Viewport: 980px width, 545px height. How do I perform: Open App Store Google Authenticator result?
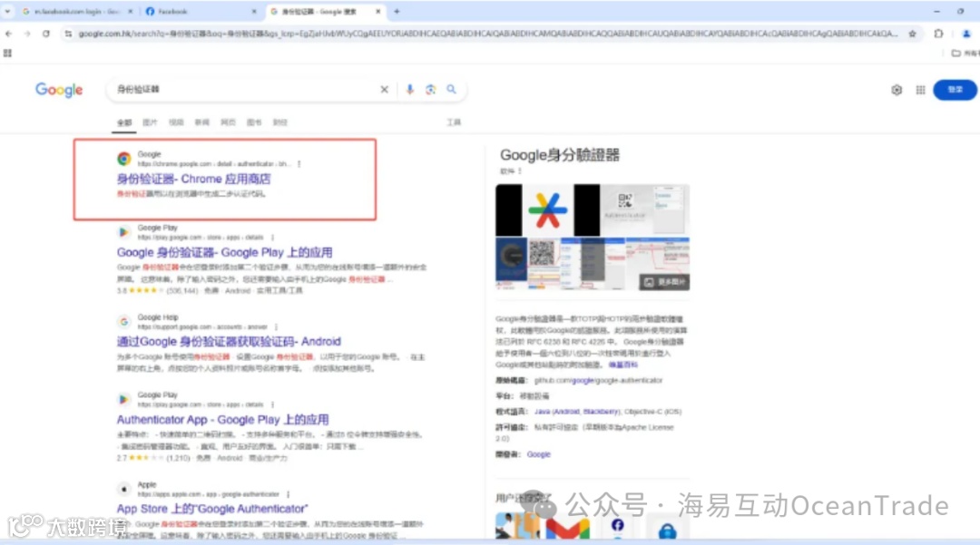212,509
